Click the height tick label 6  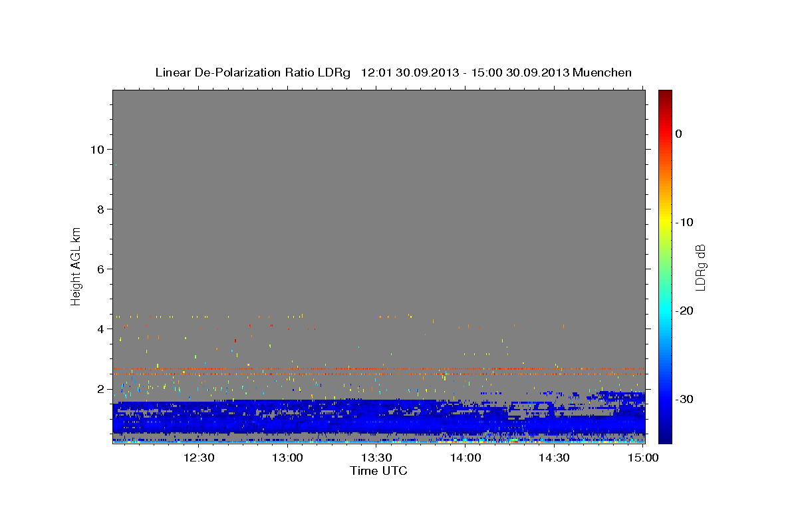click(100, 269)
